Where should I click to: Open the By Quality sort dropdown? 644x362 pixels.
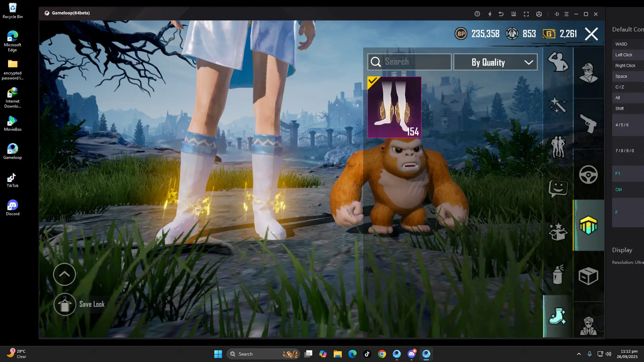[x=495, y=62]
